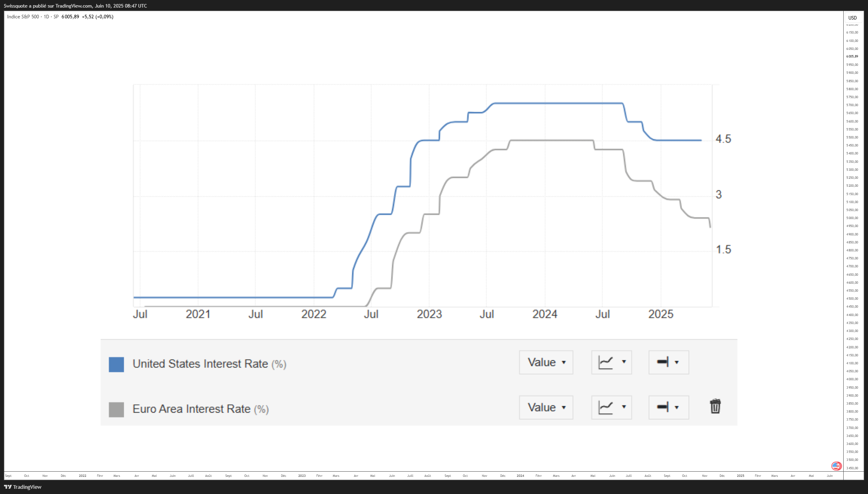The height and width of the screenshot is (494, 868).
Task: Open axis position dropdown for Euro Area Interest Rate
Action: 669,407
